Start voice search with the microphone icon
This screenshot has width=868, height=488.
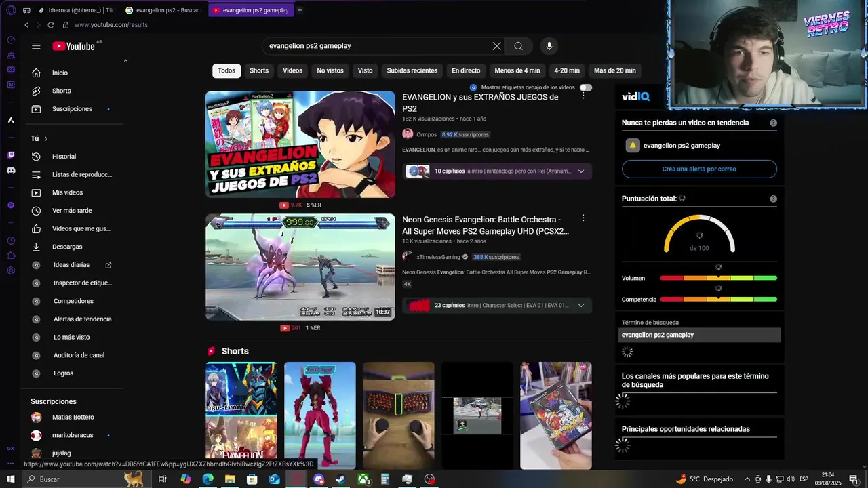[549, 46]
